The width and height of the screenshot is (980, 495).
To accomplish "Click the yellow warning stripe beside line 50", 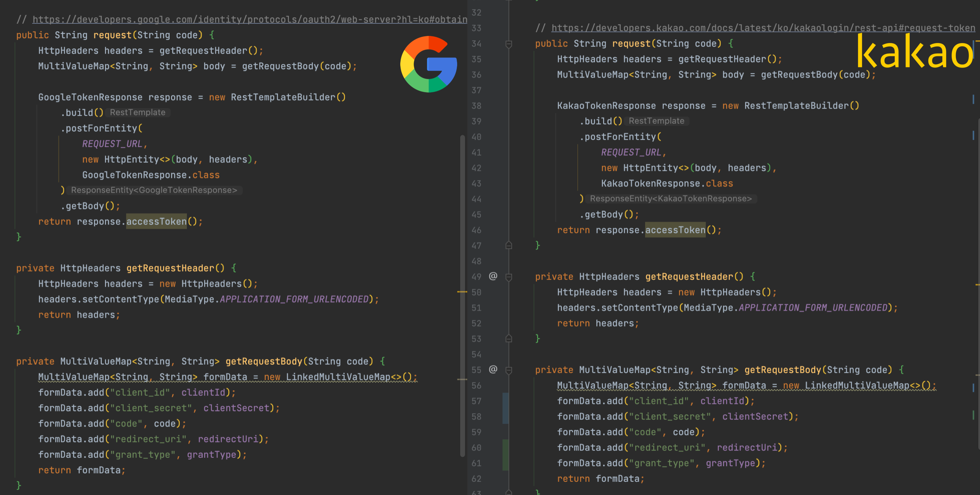I will click(462, 292).
